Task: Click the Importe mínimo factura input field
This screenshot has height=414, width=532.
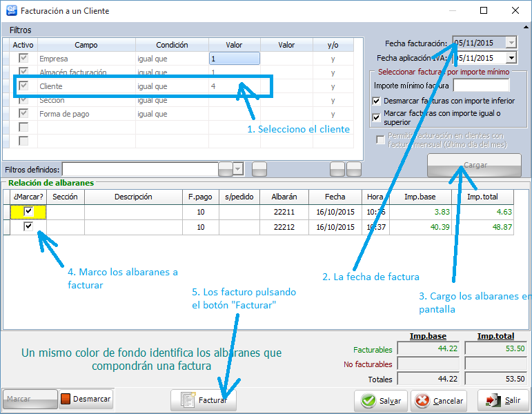Action: coord(481,85)
